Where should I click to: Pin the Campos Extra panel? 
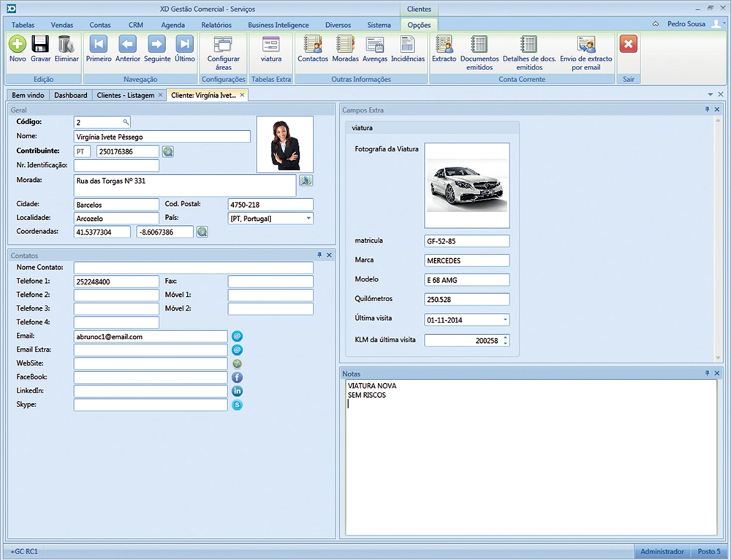click(x=707, y=110)
